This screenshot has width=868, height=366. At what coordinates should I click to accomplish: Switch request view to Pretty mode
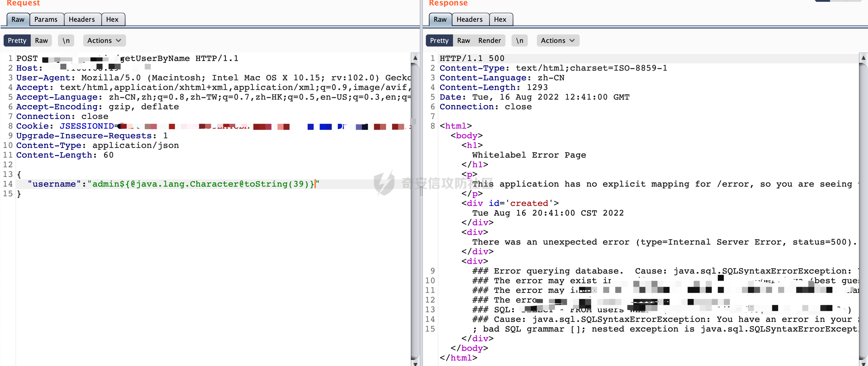(17, 40)
